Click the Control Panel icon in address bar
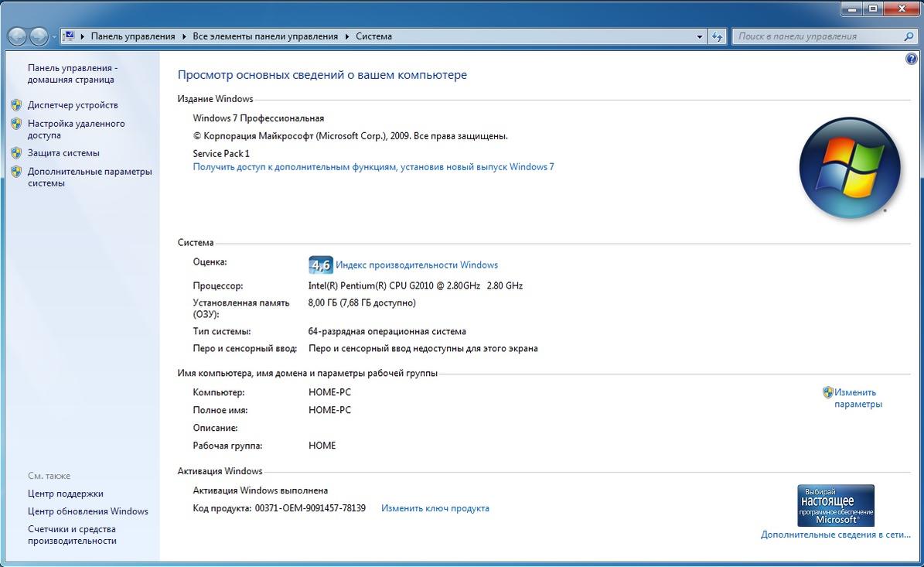This screenshot has height=567, width=924. [x=69, y=36]
